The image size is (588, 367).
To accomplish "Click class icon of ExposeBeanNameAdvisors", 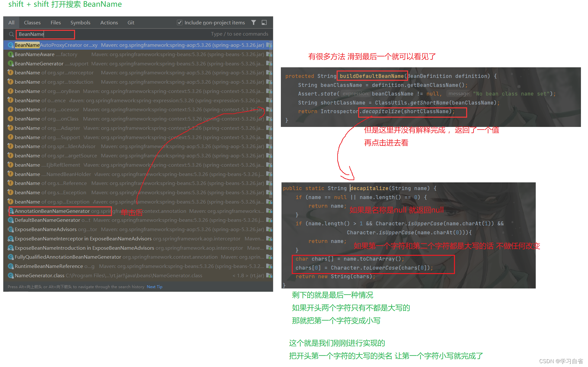I will click(11, 229).
